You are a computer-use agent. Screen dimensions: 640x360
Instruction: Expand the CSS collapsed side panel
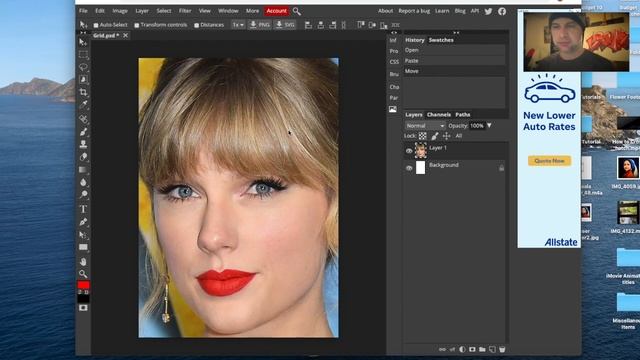(x=394, y=62)
